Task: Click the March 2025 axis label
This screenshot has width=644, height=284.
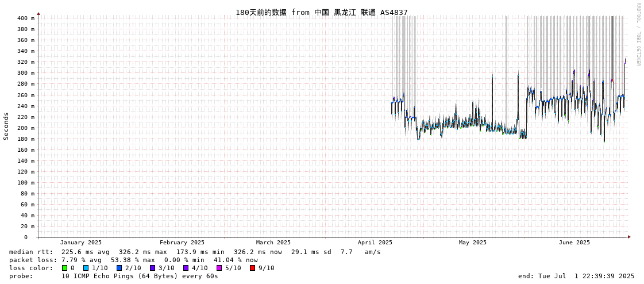Action: tap(273, 243)
